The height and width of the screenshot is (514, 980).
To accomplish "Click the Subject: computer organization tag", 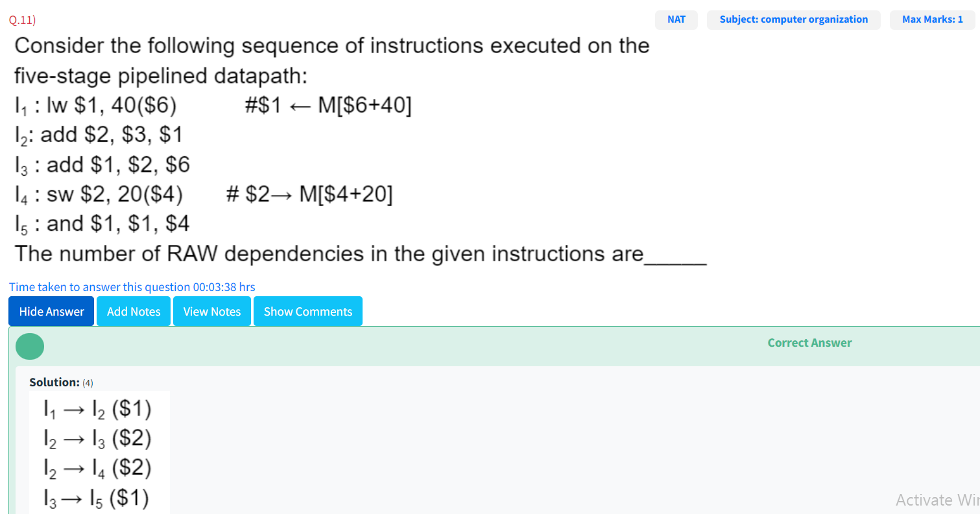I will pos(793,19).
